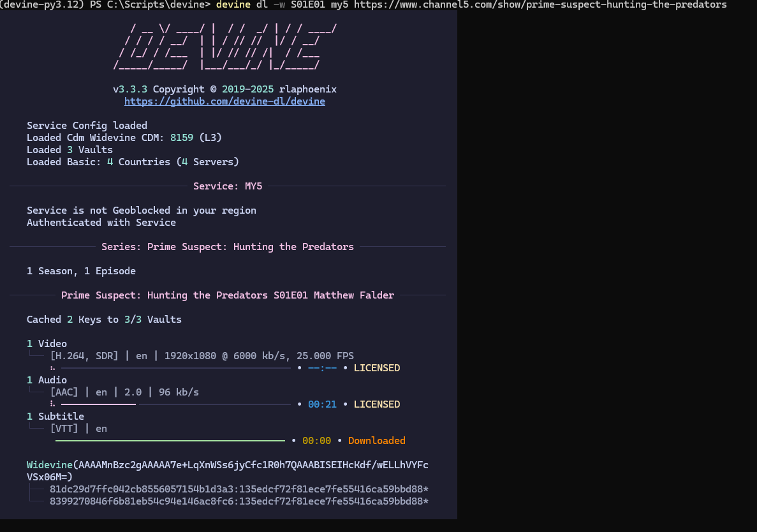
Task: Click the channel5.com show URL in the command
Action: click(x=540, y=5)
